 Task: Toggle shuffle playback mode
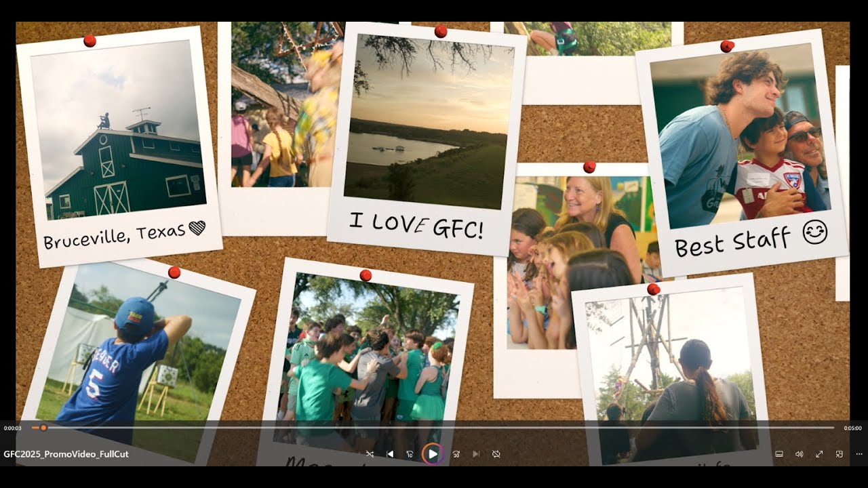(x=370, y=454)
